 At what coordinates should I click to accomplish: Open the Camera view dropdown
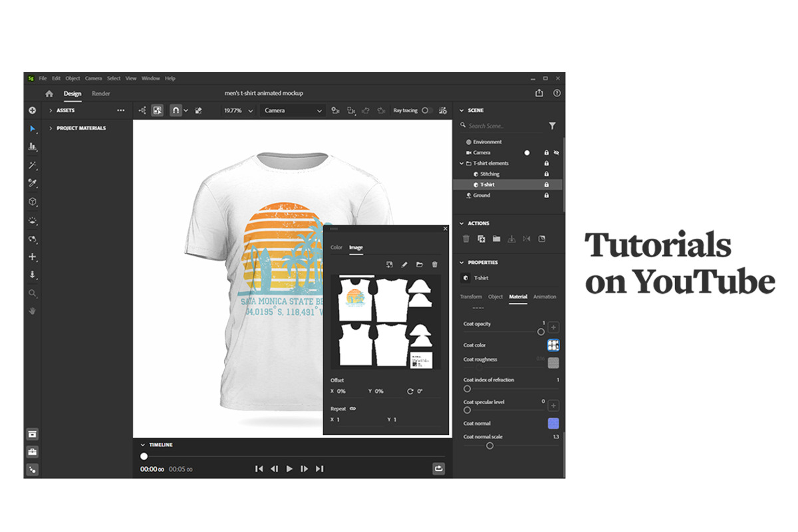[293, 110]
